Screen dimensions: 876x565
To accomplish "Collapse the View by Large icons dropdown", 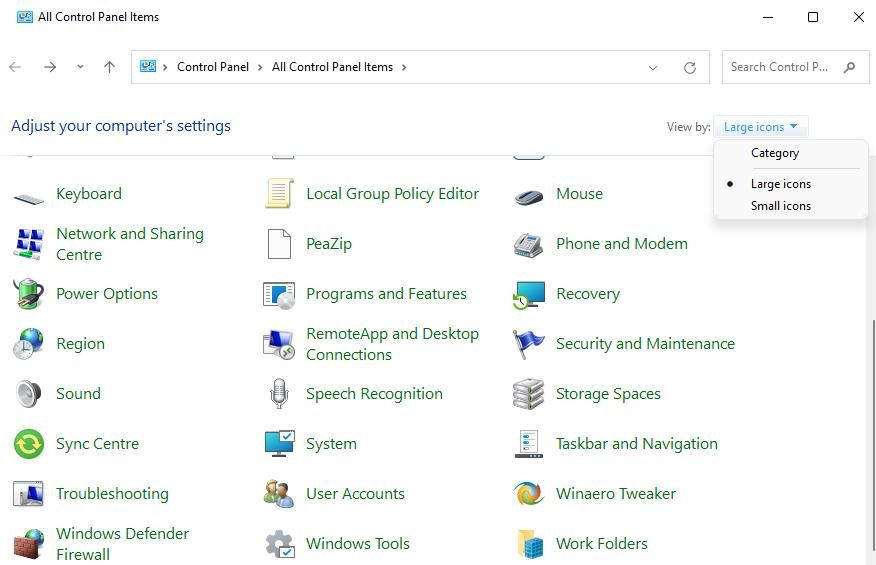I will coord(761,127).
